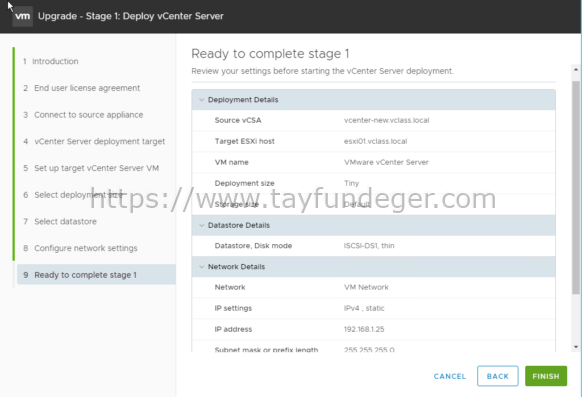Collapse the Deployment Details section chevron
This screenshot has width=582, height=397.
[202, 100]
